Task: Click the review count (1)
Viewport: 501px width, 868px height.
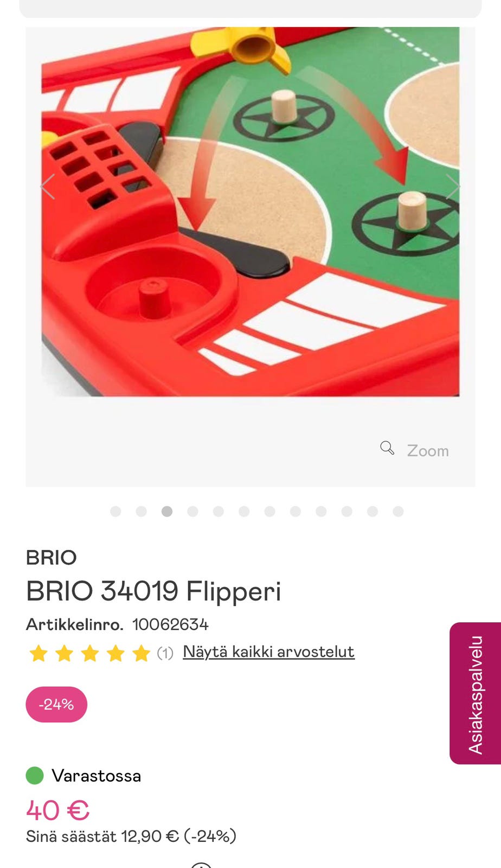Action: [x=165, y=653]
